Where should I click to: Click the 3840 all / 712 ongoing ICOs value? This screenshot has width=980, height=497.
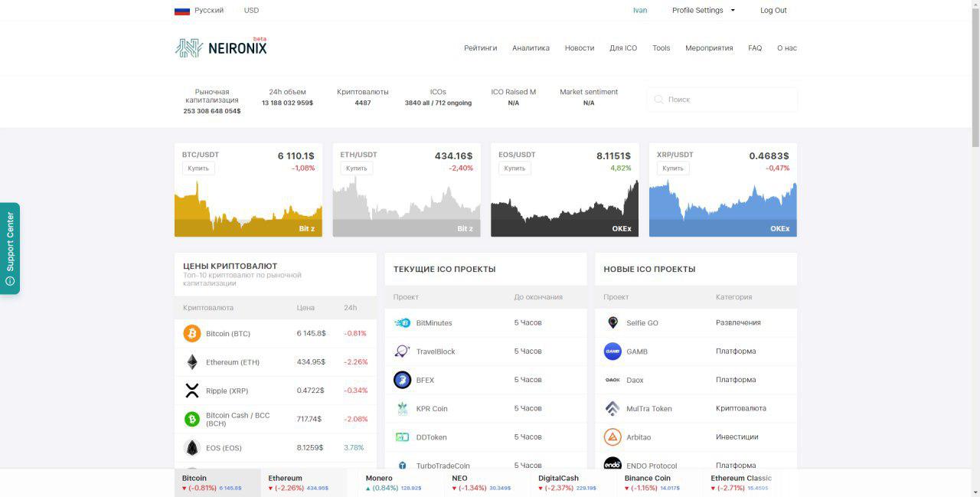point(438,103)
